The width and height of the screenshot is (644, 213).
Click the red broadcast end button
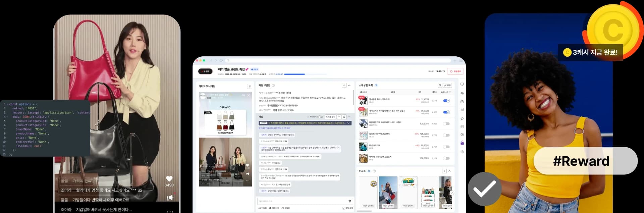click(455, 71)
